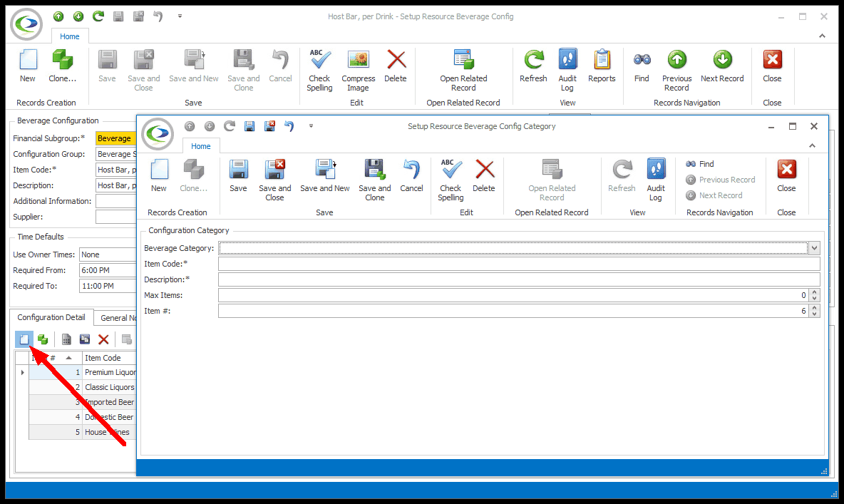
Task: Click the new record icon in the Configuration Detail toolbar
Action: [x=24, y=339]
